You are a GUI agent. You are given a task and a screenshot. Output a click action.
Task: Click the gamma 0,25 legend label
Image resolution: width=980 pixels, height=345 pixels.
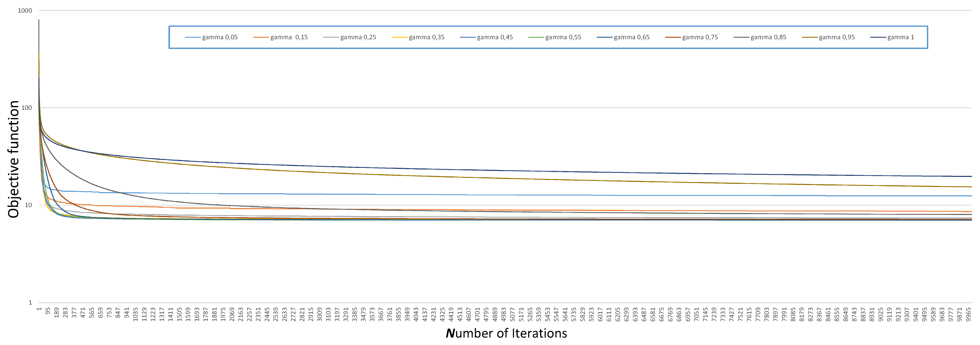[x=358, y=37]
